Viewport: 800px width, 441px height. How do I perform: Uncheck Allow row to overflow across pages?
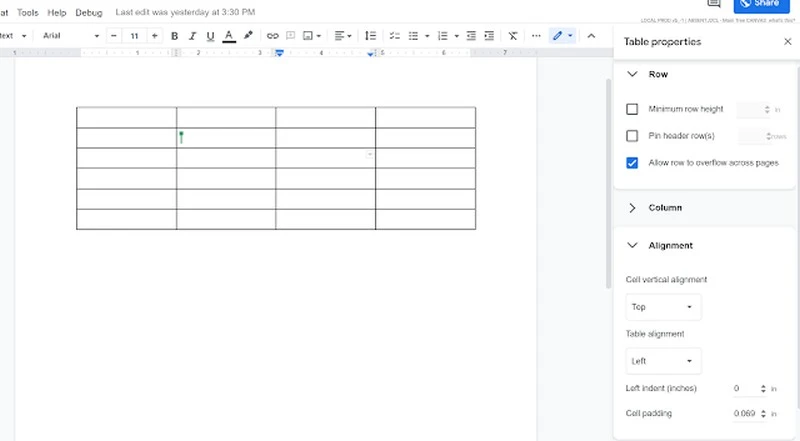point(632,163)
